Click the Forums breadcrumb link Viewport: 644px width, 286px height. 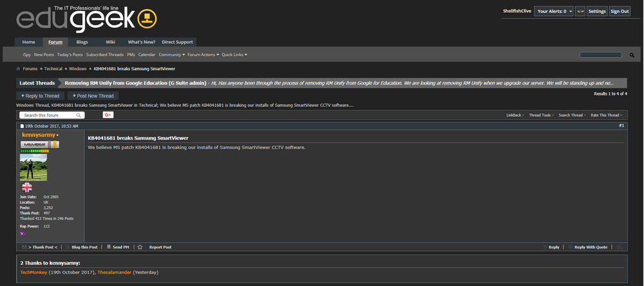[30, 69]
